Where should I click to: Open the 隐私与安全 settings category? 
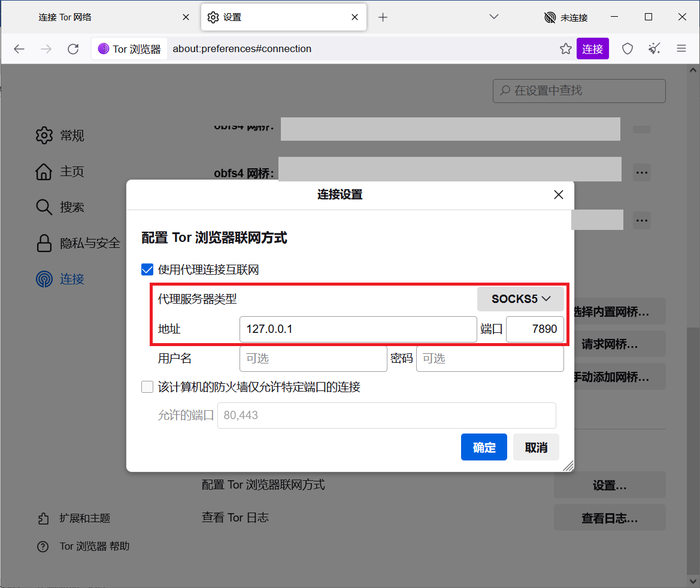pyautogui.click(x=78, y=243)
